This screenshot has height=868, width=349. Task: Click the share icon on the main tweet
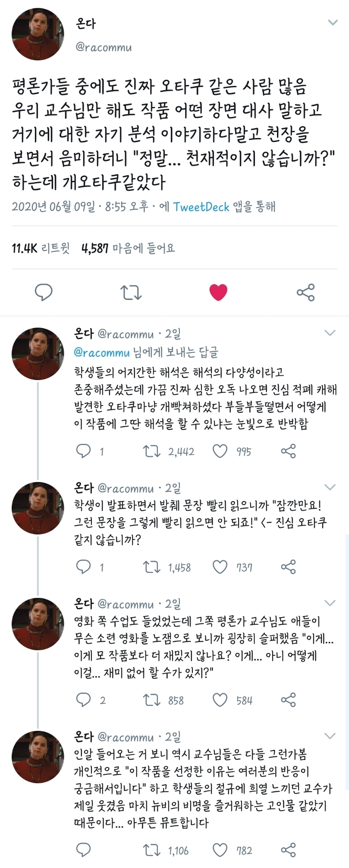[306, 292]
